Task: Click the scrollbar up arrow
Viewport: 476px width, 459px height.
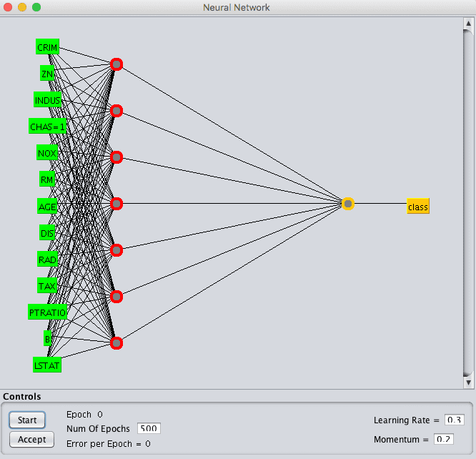Action: (x=468, y=24)
